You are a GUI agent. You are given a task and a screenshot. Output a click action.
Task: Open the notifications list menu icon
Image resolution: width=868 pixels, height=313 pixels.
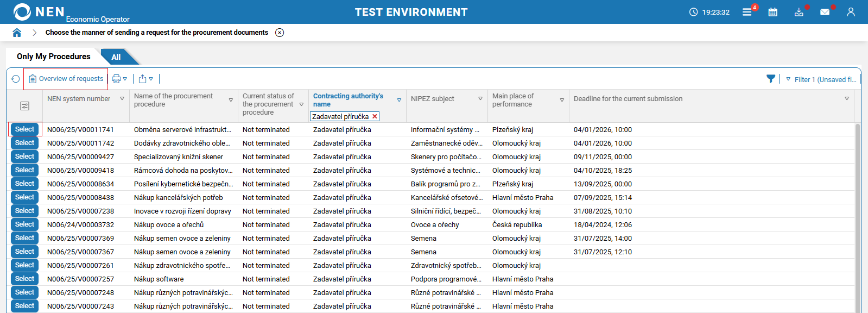(x=747, y=12)
